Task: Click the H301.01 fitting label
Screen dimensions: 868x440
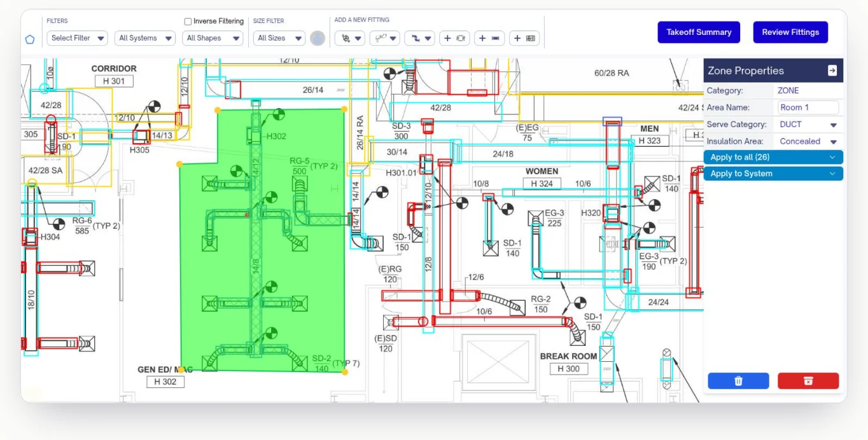Action: click(402, 173)
